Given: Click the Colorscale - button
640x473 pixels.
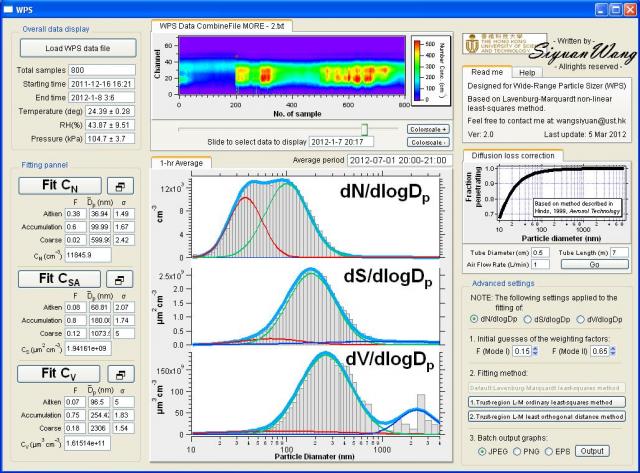Looking at the screenshot, I should coord(428,142).
